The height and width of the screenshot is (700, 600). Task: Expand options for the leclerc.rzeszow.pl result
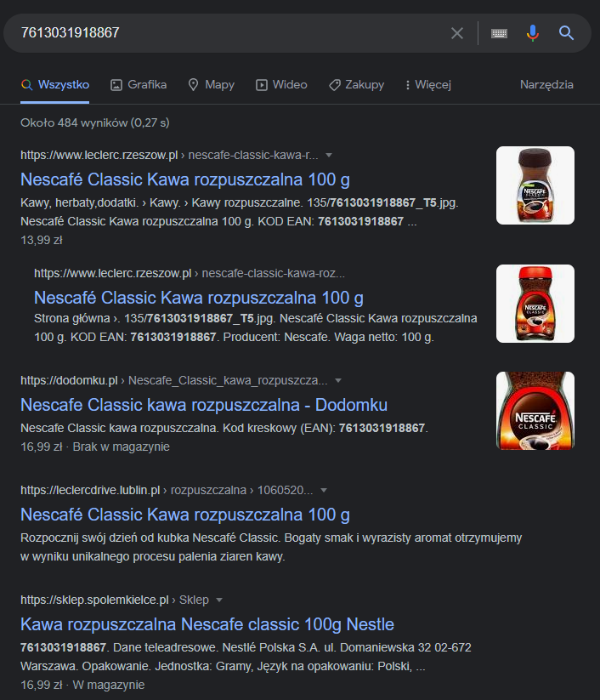coord(330,155)
